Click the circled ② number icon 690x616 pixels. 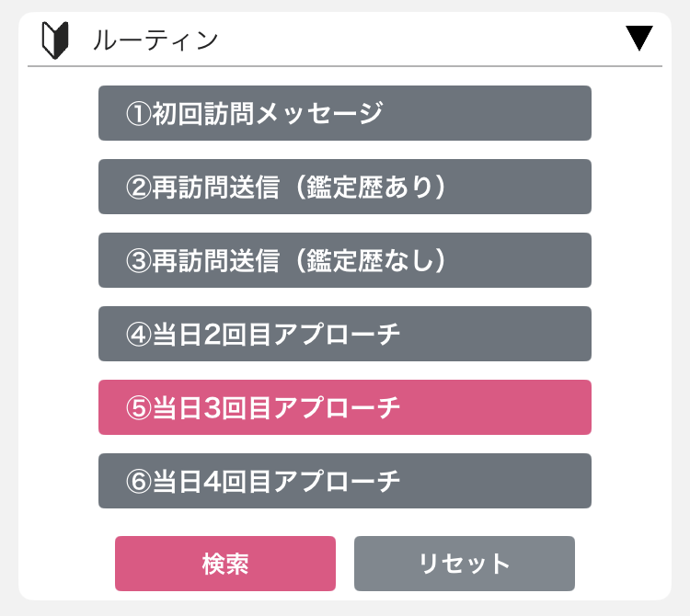coord(139,187)
